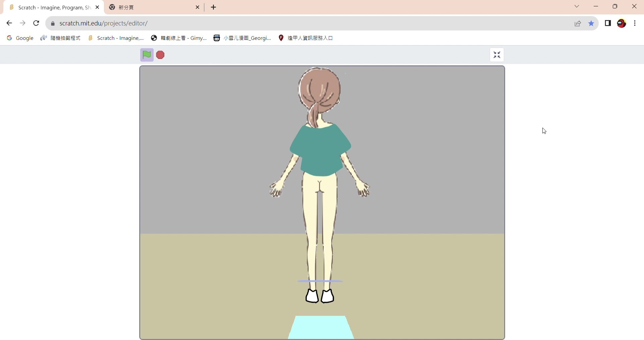Switch to the 新分頁 tab

pos(151,7)
